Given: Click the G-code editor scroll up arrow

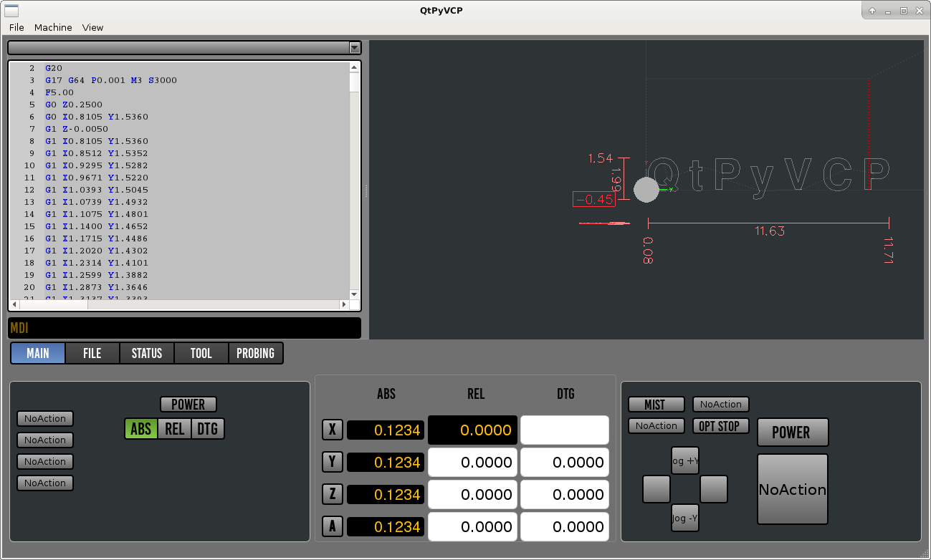Looking at the screenshot, I should pyautogui.click(x=354, y=67).
